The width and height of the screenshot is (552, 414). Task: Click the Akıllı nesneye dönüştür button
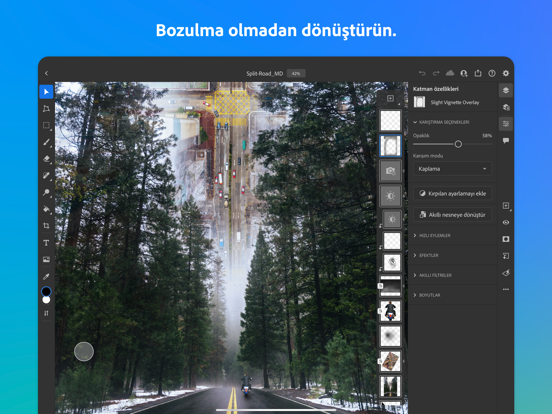(452, 215)
